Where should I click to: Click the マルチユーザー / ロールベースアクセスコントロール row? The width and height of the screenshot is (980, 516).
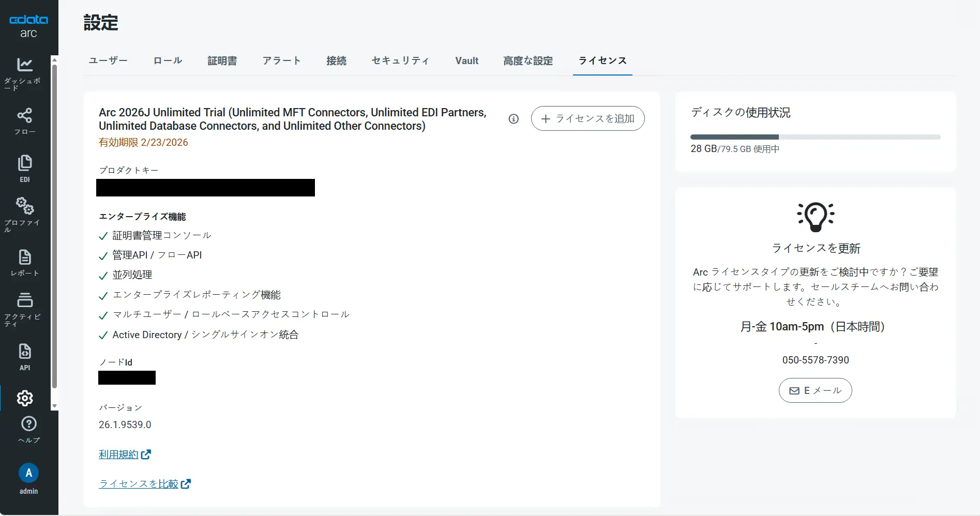coord(224,314)
